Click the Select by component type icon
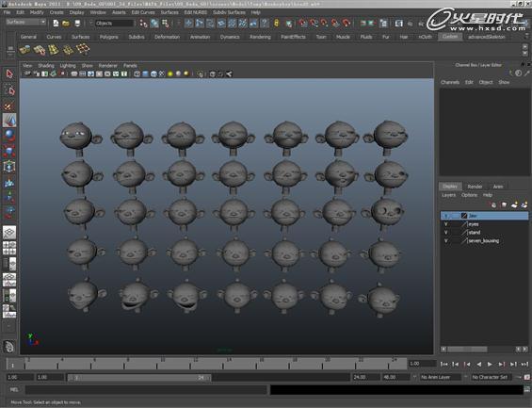 [166, 23]
